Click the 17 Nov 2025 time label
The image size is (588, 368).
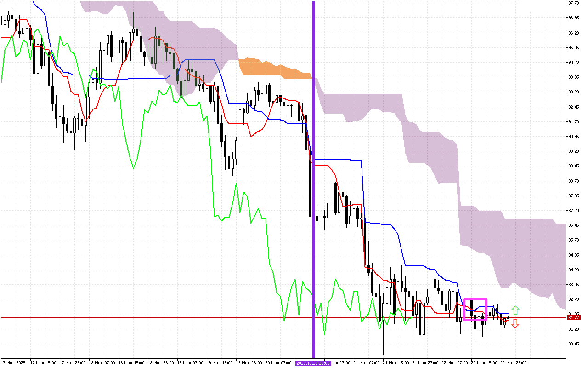tap(14, 363)
